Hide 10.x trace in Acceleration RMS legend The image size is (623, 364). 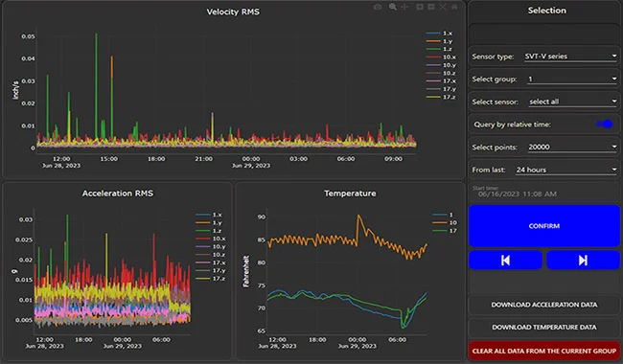(x=211, y=239)
